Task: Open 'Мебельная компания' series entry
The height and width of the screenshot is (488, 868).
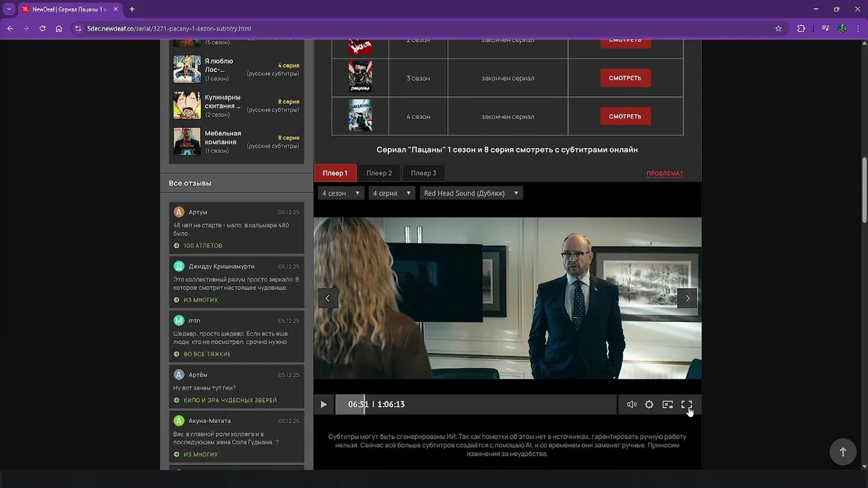Action: click(237, 142)
